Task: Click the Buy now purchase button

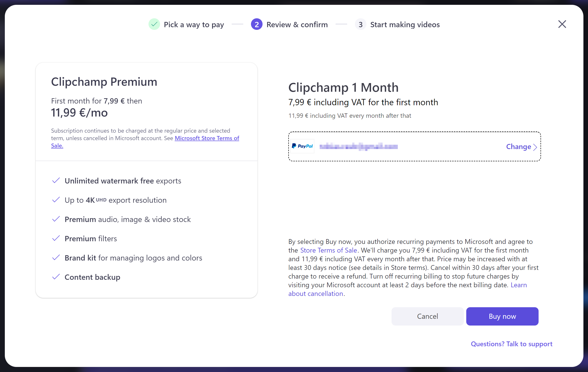Action: (502, 316)
